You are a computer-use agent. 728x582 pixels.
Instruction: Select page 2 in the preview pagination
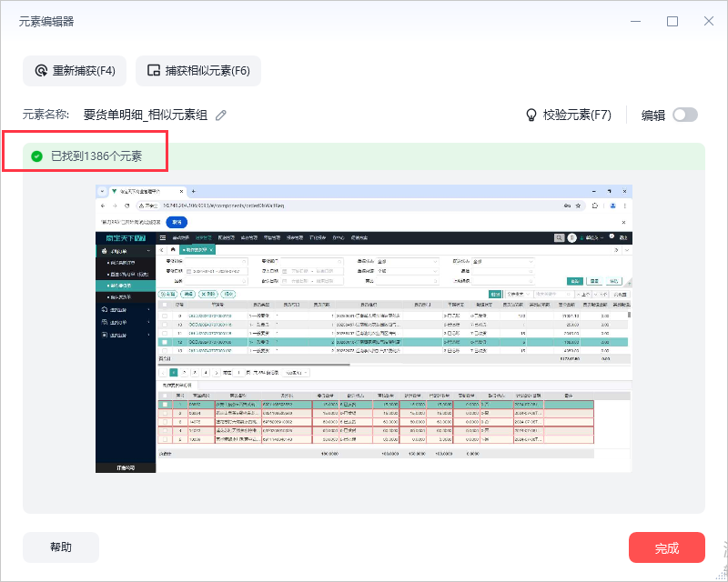(184, 372)
